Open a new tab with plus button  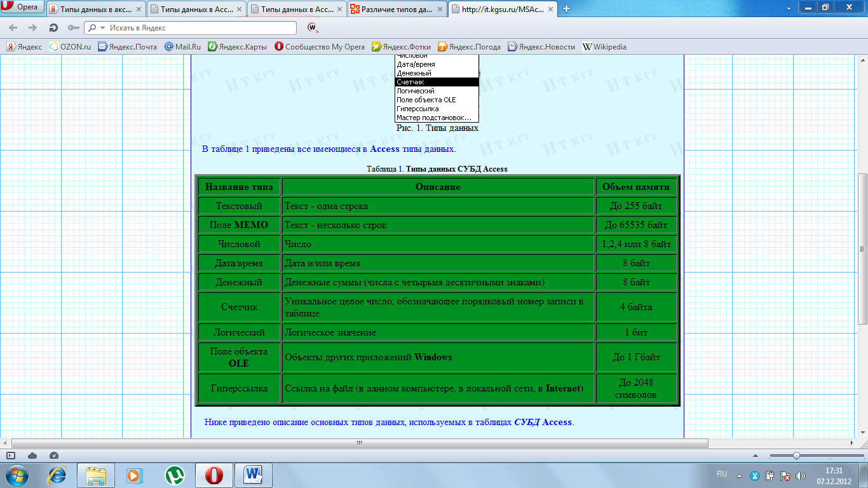pyautogui.click(x=566, y=9)
